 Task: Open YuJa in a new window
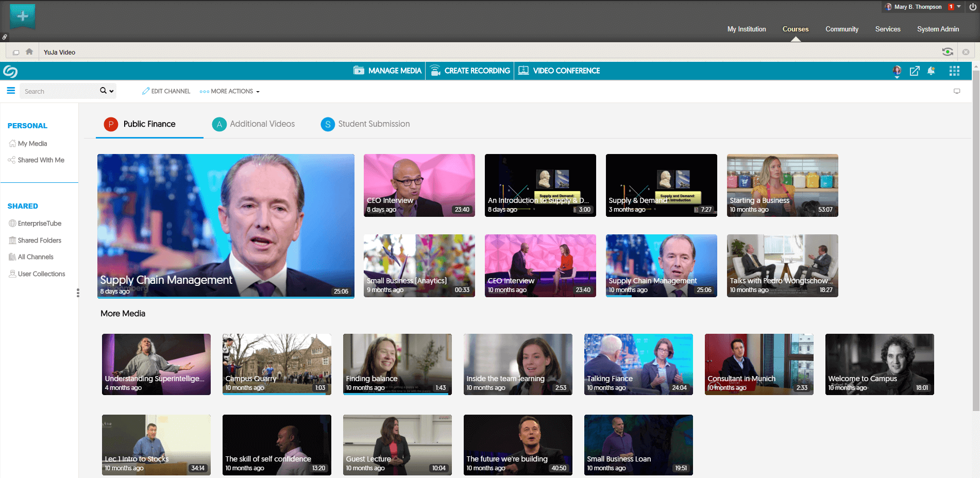915,71
